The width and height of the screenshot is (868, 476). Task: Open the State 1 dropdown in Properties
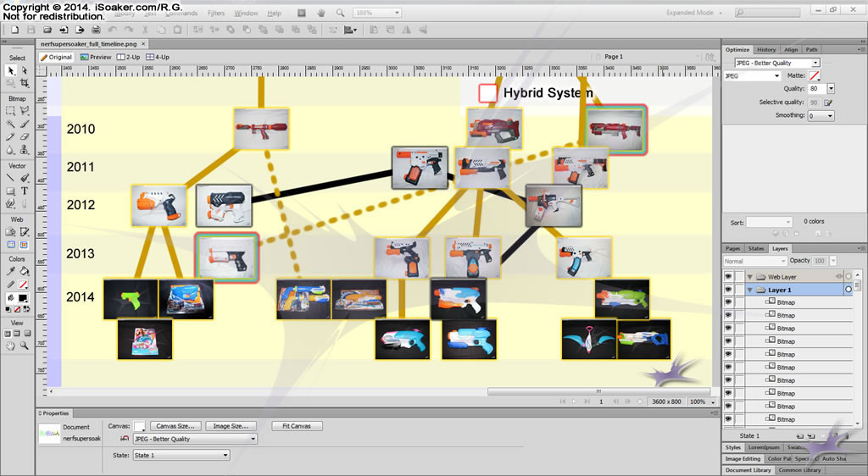pyautogui.click(x=181, y=455)
